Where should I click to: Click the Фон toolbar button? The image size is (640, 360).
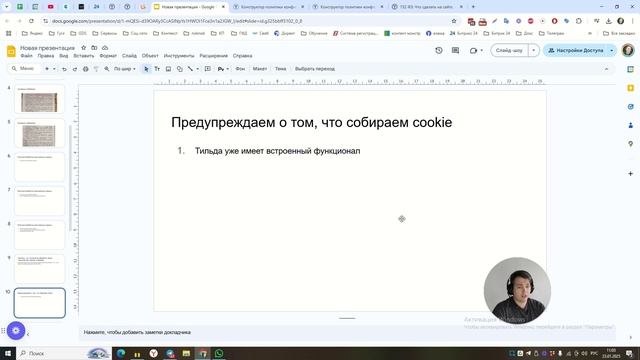pyautogui.click(x=240, y=69)
